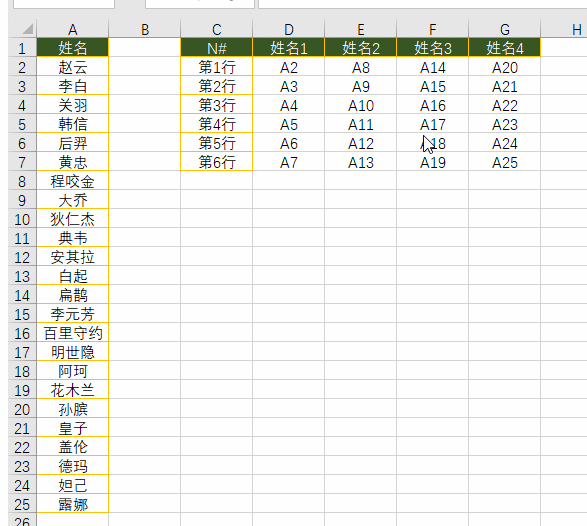The height and width of the screenshot is (526, 587).
Task: Click the 姓名2 header cell
Action: 360,48
